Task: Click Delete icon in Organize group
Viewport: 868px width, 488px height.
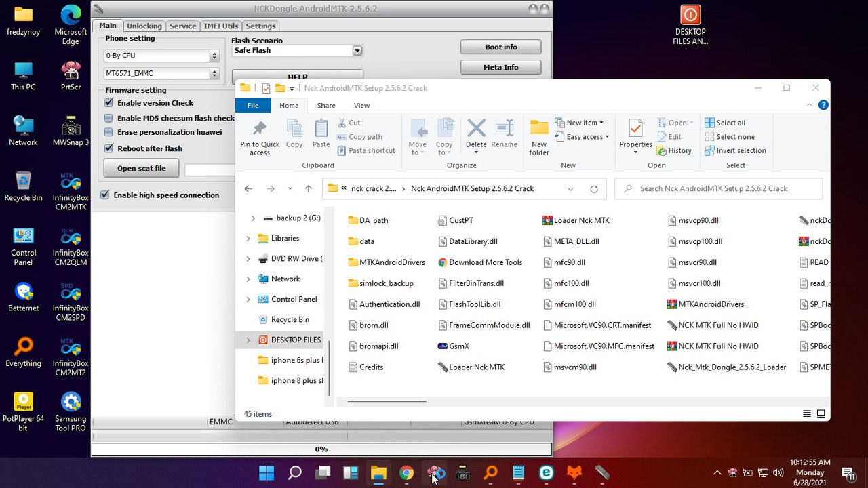Action: [x=476, y=136]
